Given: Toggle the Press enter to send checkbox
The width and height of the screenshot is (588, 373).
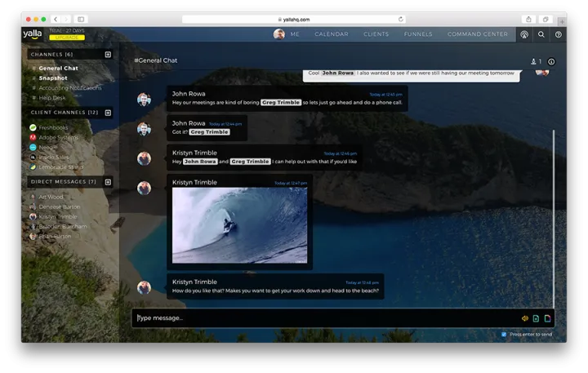Looking at the screenshot, I should coord(504,334).
